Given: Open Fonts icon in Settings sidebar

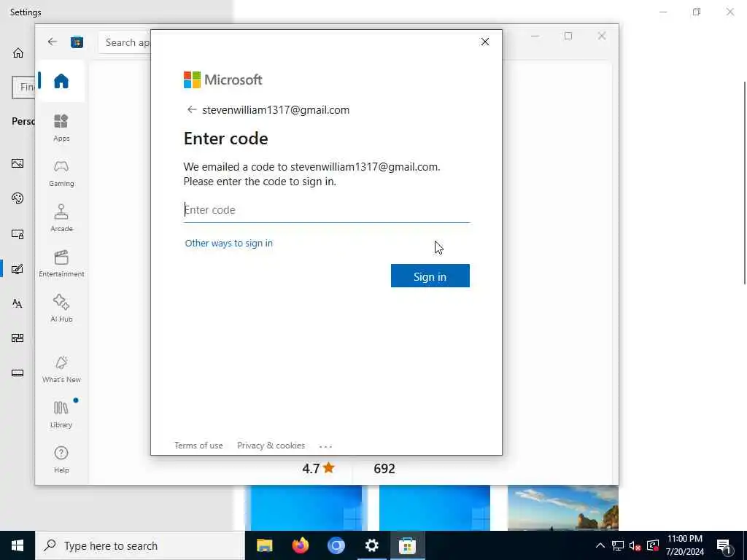Looking at the screenshot, I should point(18,303).
